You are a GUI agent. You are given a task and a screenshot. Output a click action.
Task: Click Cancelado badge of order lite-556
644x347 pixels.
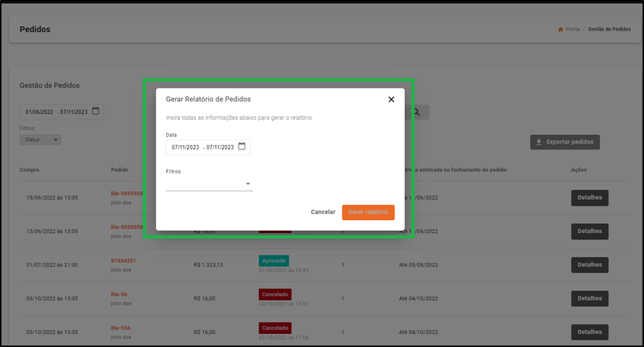coord(275,328)
